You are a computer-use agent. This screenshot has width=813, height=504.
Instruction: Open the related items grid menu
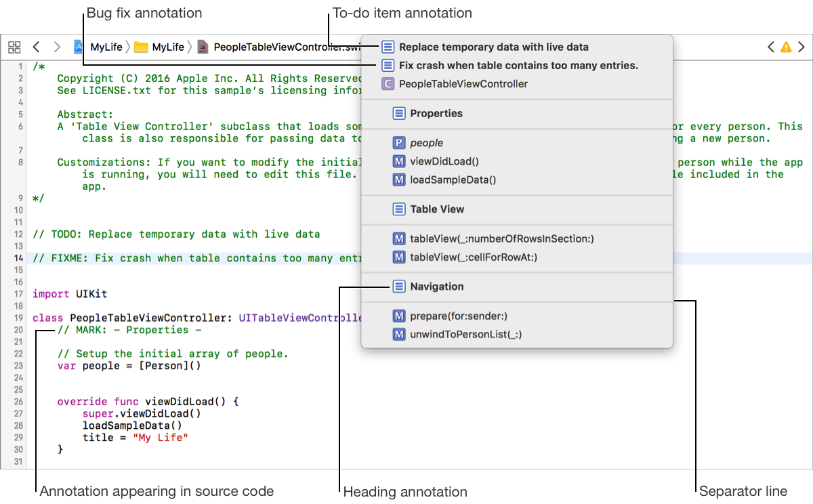click(14, 47)
